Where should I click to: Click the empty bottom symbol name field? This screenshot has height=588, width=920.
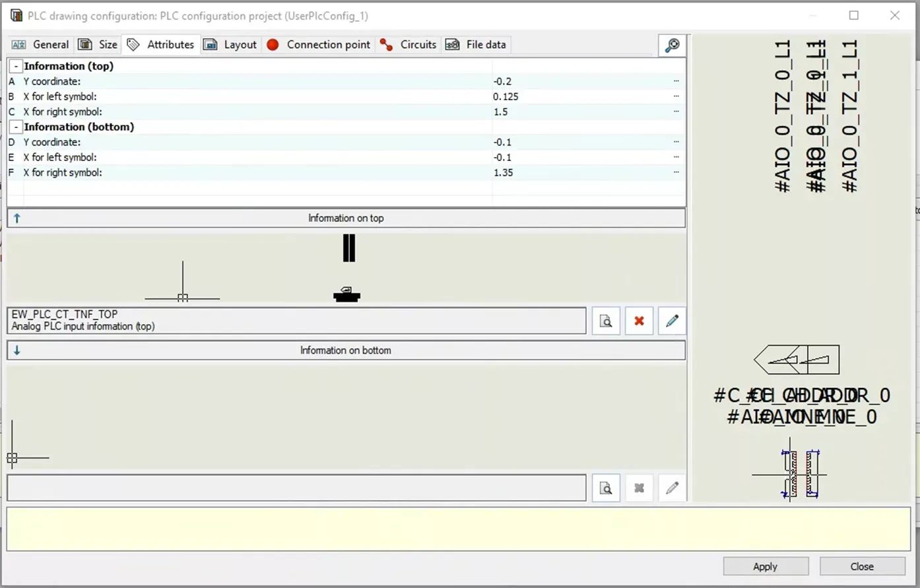coord(296,488)
